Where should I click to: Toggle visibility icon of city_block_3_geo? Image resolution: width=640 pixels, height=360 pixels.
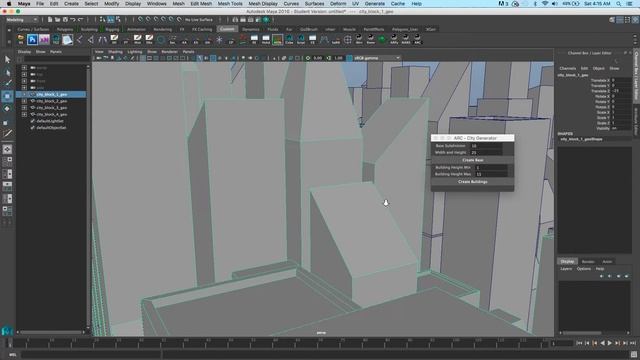(x=33, y=108)
